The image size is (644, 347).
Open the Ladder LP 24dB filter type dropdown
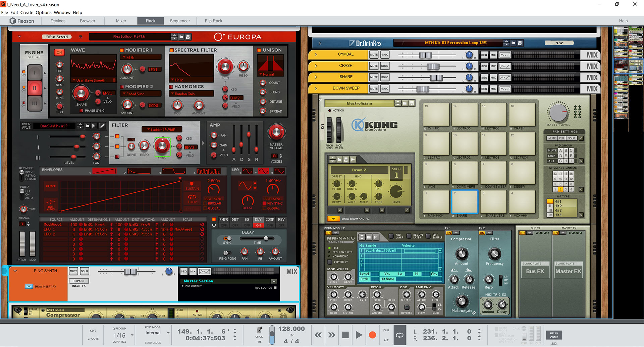pos(162,129)
